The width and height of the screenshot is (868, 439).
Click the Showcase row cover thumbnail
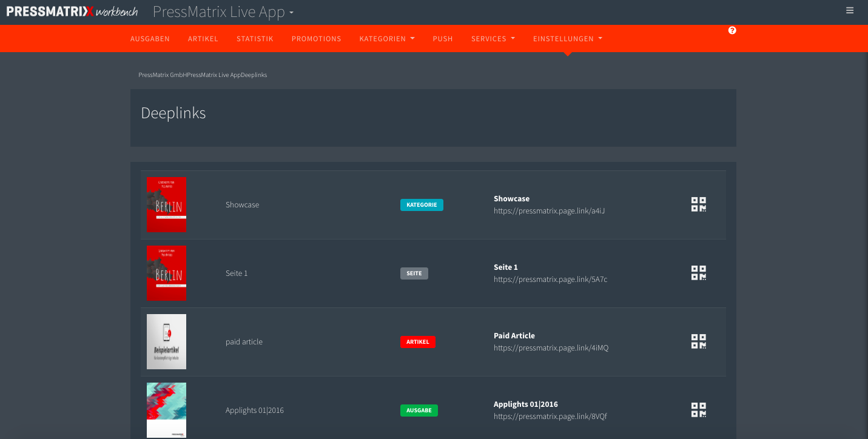coord(166,204)
